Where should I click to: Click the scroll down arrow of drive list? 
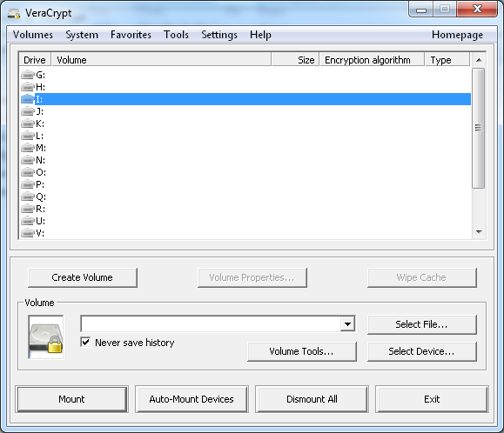point(479,232)
